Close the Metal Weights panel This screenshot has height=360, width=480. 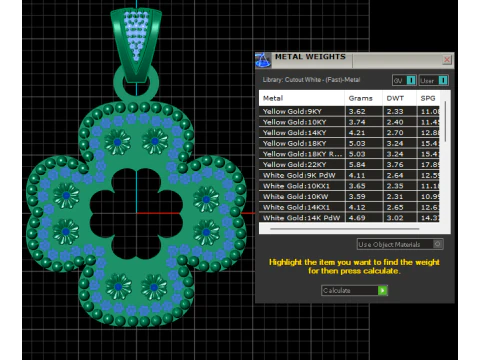[x=447, y=60]
